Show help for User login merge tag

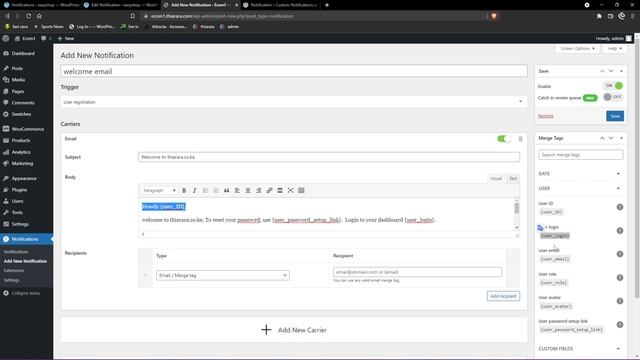coord(620,231)
